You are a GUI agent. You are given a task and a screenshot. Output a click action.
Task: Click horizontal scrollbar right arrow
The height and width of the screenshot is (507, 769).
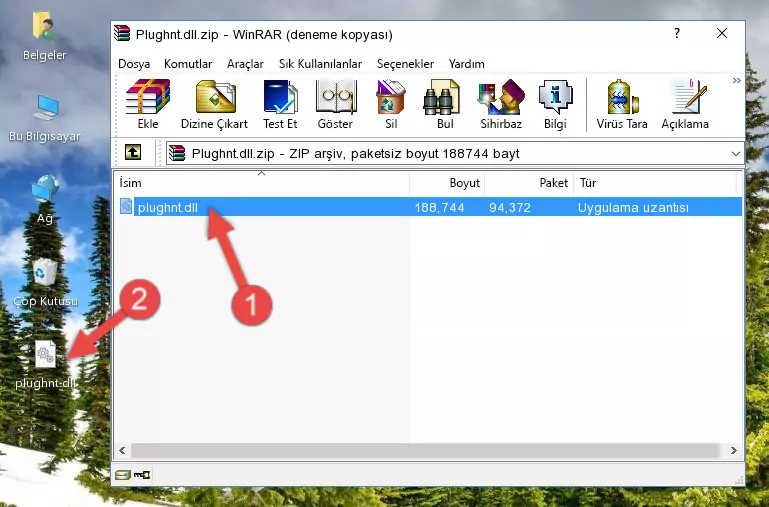(734, 450)
